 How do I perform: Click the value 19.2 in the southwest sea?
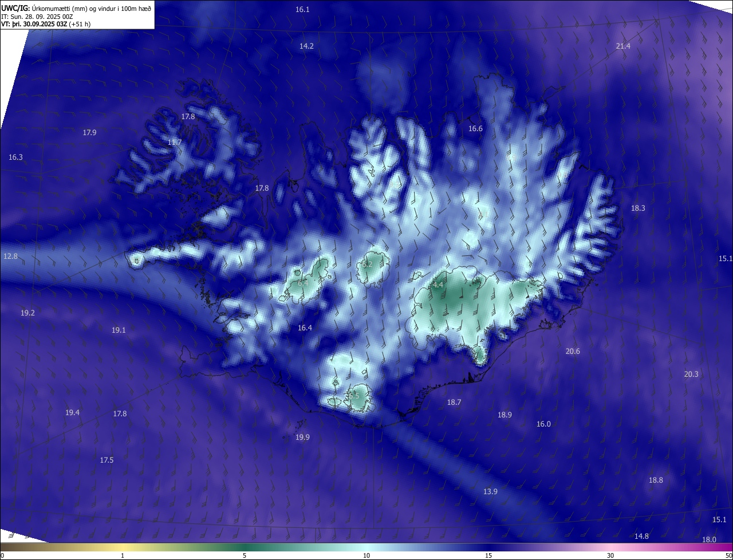[x=27, y=313]
